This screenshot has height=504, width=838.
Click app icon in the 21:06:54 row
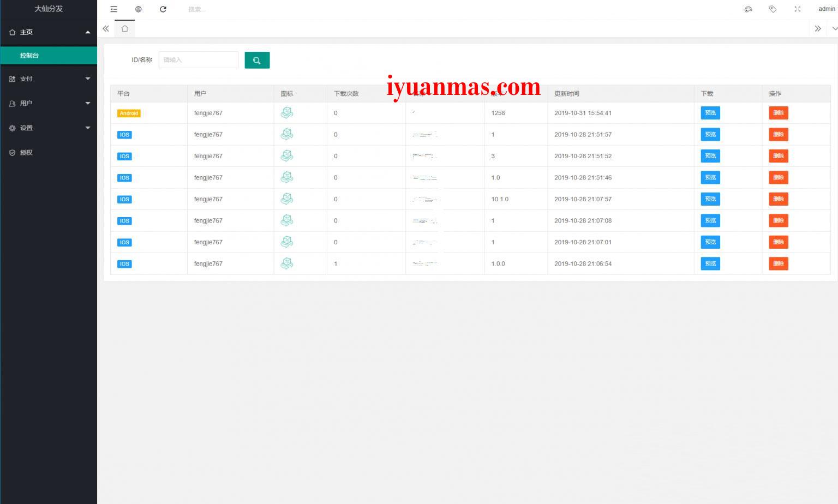[287, 263]
